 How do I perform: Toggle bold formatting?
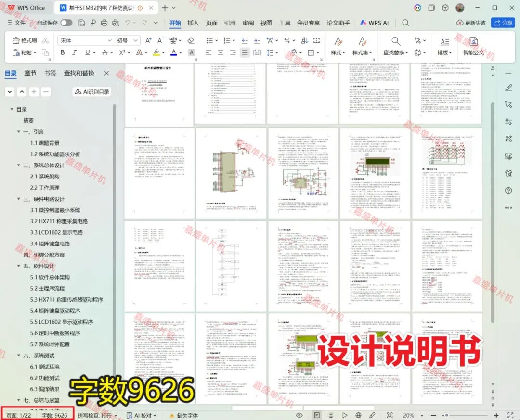[62, 52]
